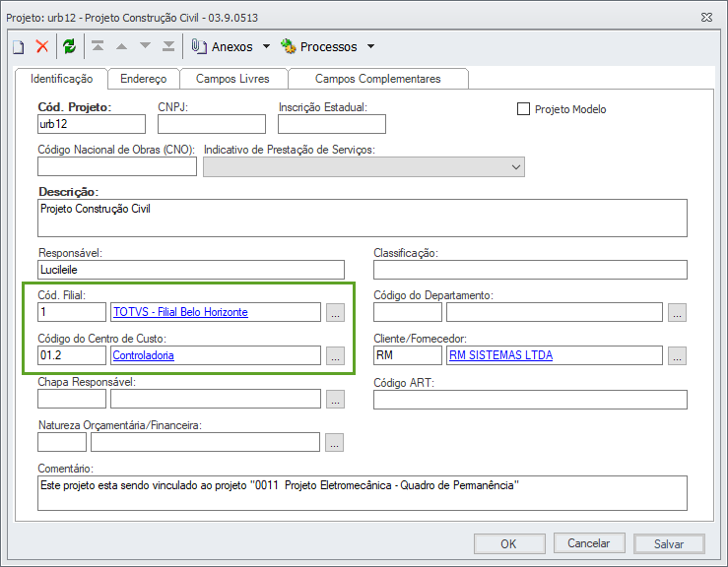Expand the Anexos dropdown arrow

pyautogui.click(x=266, y=46)
